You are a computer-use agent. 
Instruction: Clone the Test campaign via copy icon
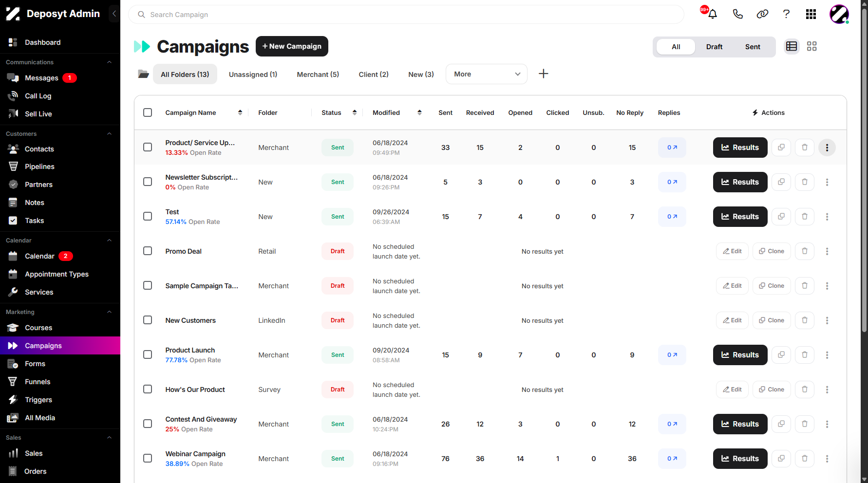point(781,217)
